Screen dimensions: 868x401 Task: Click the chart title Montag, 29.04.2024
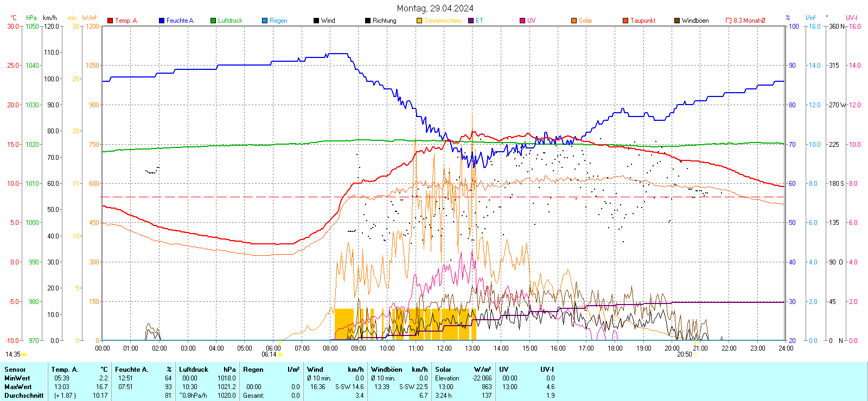pos(435,8)
